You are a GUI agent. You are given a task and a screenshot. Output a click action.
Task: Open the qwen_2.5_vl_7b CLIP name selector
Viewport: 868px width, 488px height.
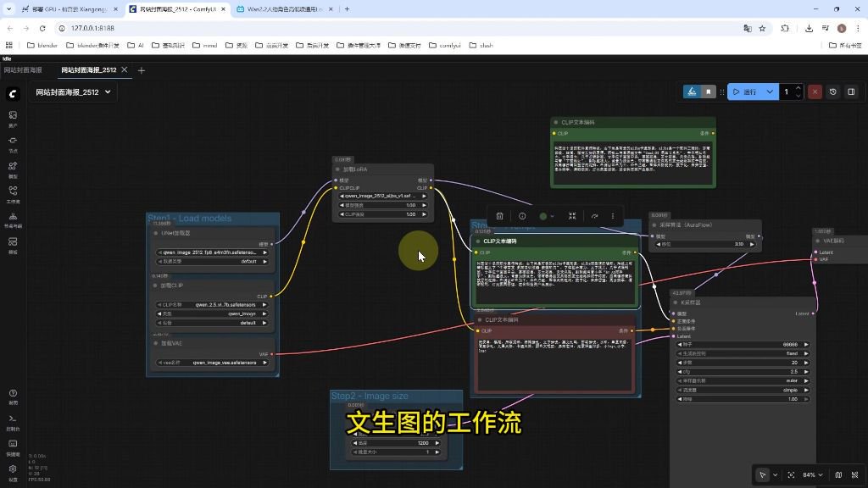(x=213, y=305)
